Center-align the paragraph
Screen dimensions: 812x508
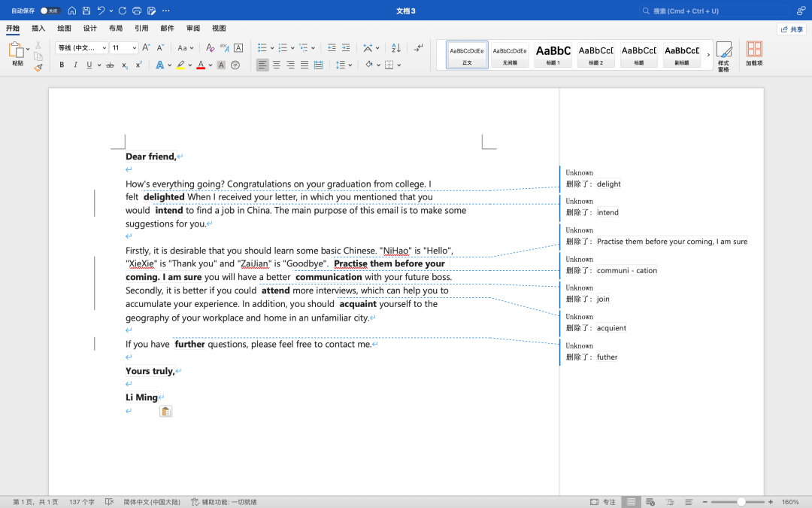click(277, 65)
